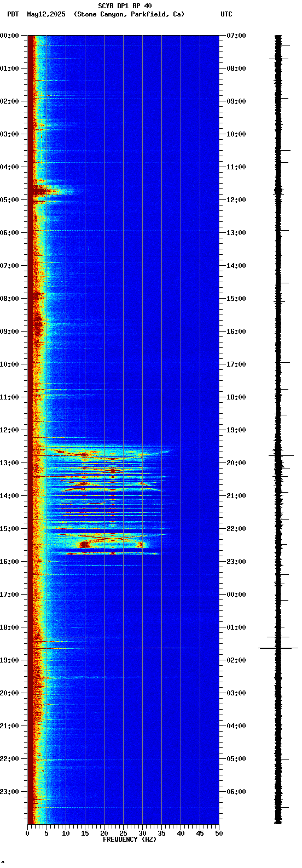Click the frequency axis value '10'
Screen dimensions: 302x868
pos(66,833)
